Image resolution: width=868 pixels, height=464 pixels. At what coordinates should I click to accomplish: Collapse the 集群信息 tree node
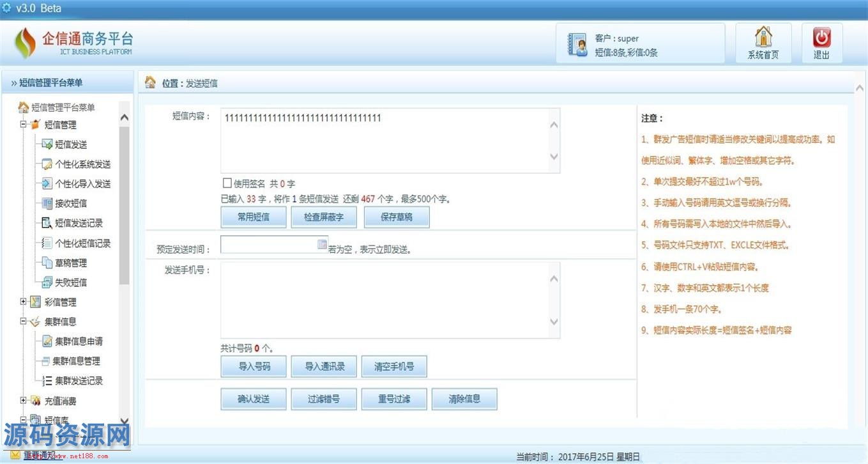24,321
